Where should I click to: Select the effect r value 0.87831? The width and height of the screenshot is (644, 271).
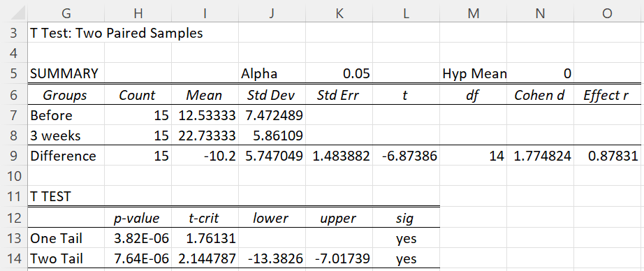tap(607, 156)
